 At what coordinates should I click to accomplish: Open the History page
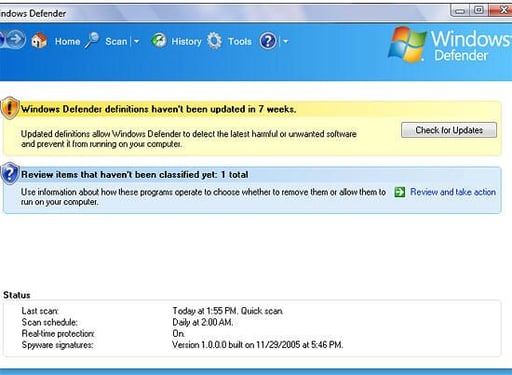pos(186,41)
